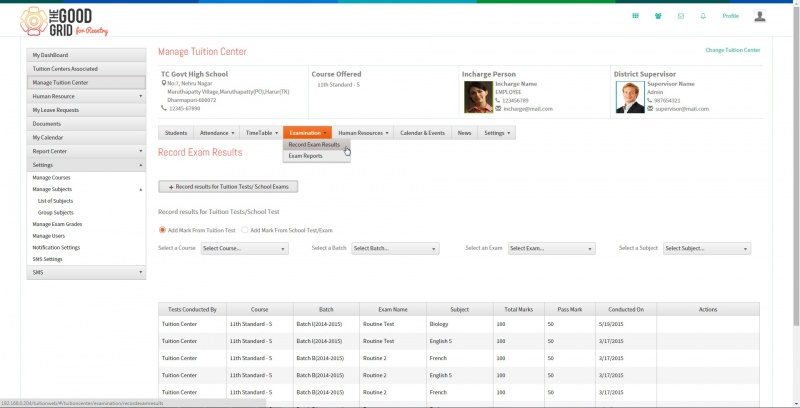800x408 pixels.
Task: Open notifications bell icon
Action: [x=703, y=16]
